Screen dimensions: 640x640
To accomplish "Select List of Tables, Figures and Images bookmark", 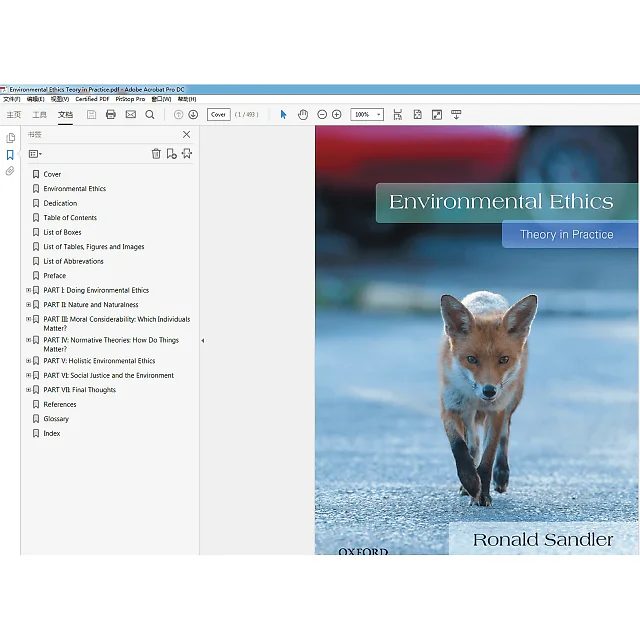I will coord(94,247).
